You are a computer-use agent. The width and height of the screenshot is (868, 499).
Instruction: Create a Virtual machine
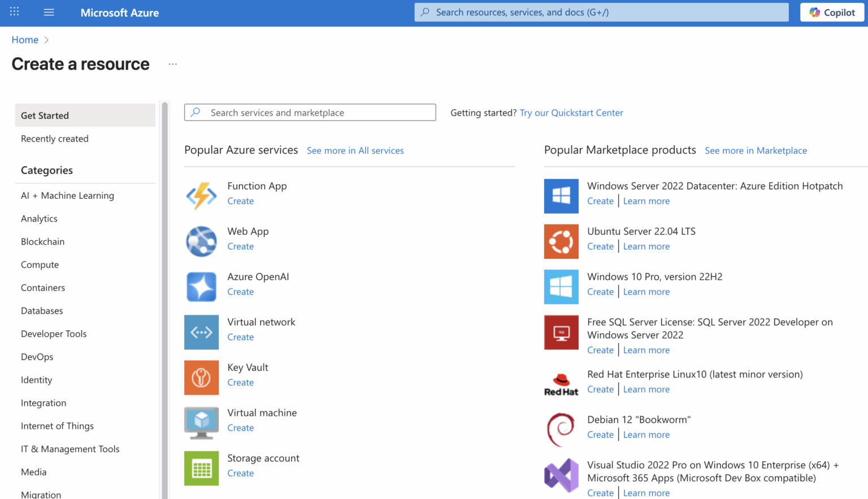pyautogui.click(x=241, y=428)
